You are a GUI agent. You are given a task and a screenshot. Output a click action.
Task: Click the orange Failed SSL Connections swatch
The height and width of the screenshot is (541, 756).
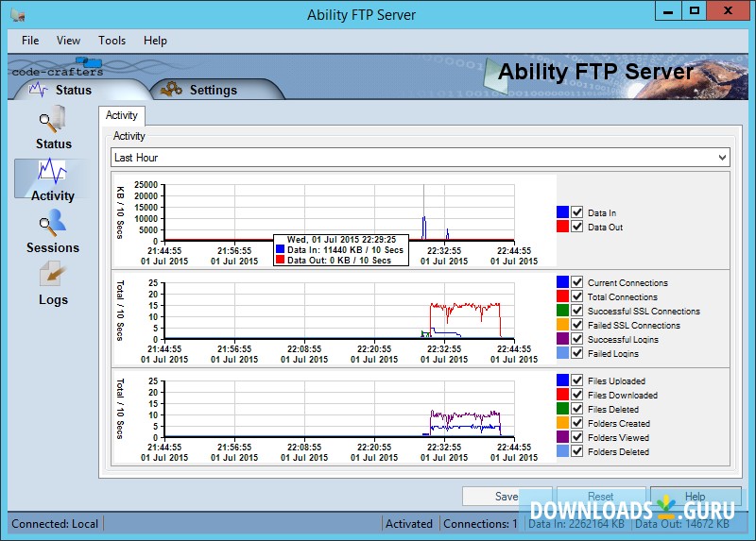coord(562,325)
